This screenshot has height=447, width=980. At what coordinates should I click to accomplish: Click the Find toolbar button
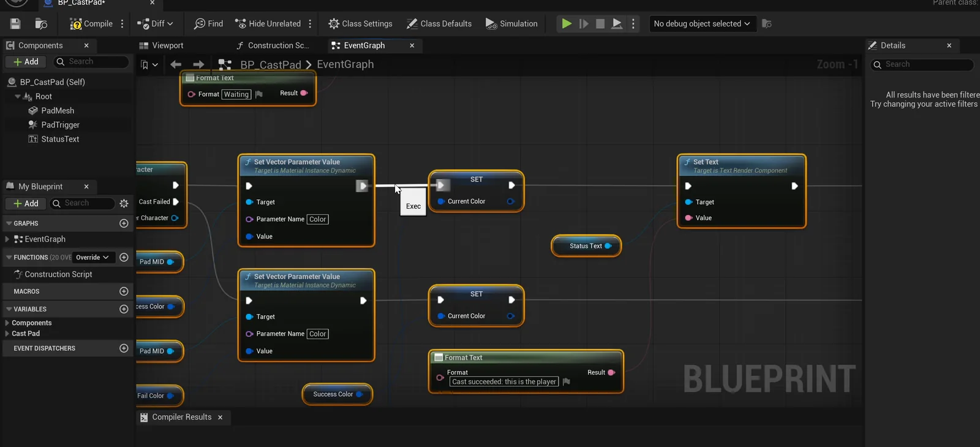tap(208, 24)
